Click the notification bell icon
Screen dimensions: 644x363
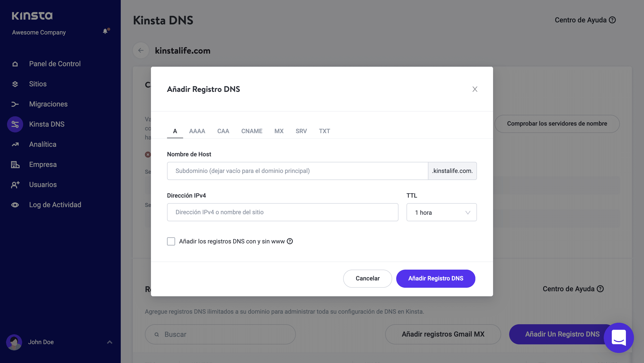pyautogui.click(x=105, y=31)
